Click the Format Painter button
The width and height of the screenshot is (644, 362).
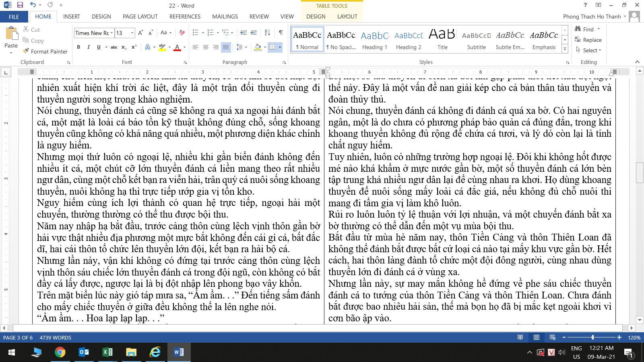(x=45, y=51)
